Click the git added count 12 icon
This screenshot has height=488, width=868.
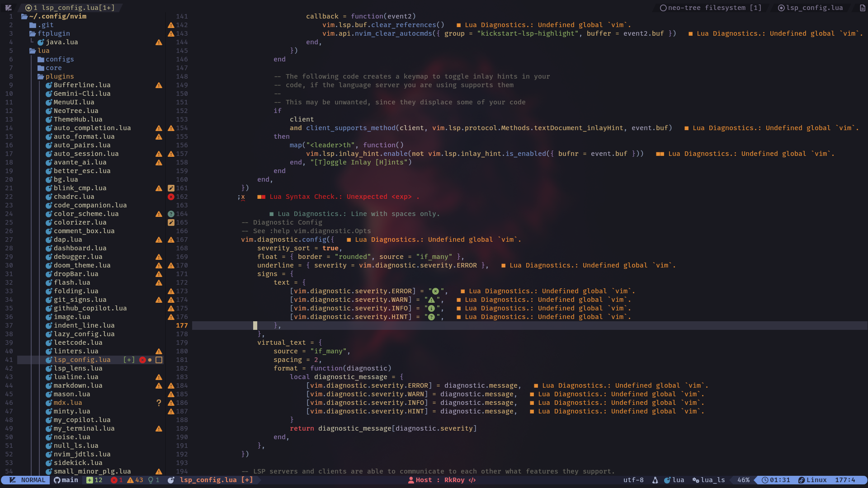tap(90, 480)
